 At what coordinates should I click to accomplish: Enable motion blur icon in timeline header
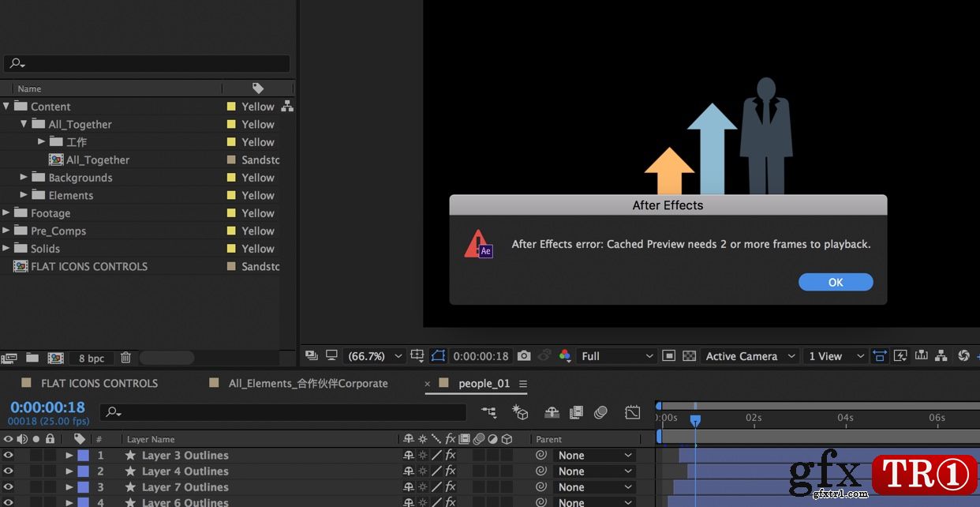pos(601,412)
